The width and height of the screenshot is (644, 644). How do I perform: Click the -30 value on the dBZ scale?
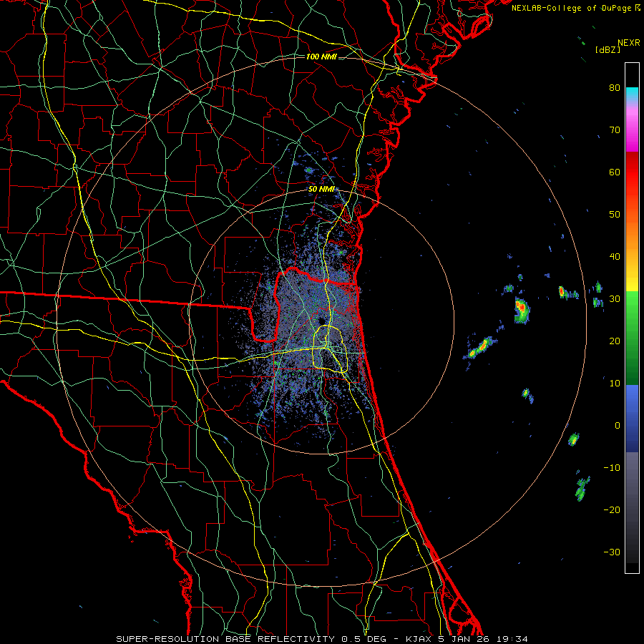[612, 552]
